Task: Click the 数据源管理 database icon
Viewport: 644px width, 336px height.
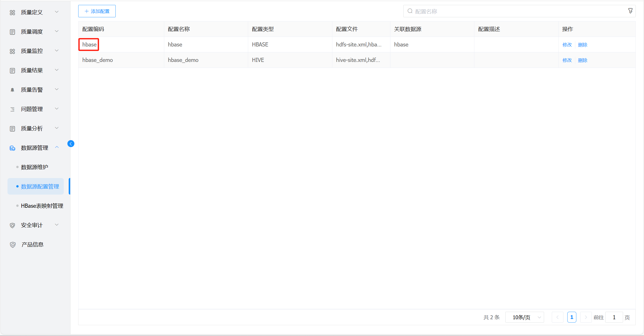Action: click(12, 148)
